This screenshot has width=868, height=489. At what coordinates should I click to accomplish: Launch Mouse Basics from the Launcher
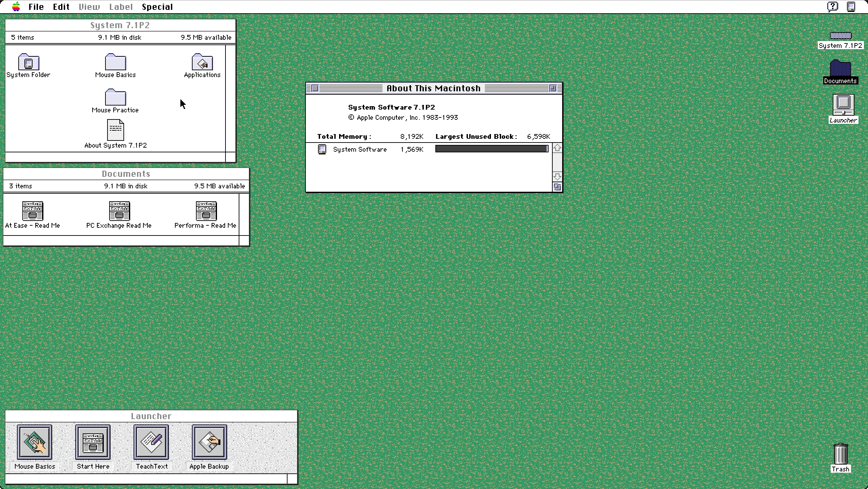(x=35, y=442)
